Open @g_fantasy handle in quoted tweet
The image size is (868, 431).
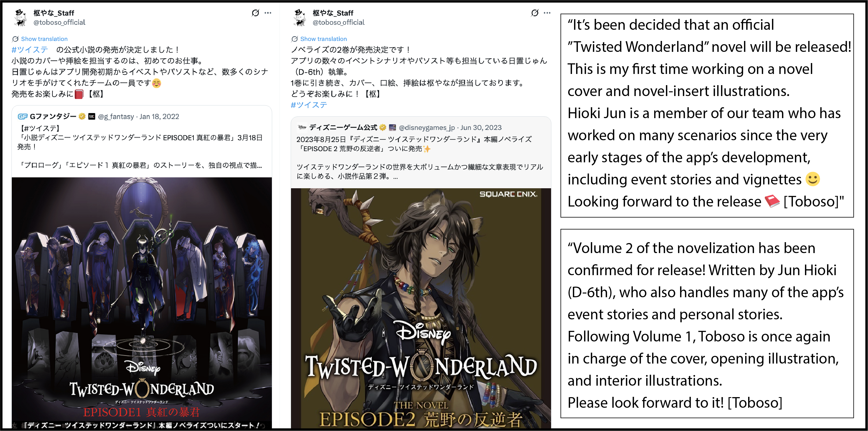pos(116,117)
